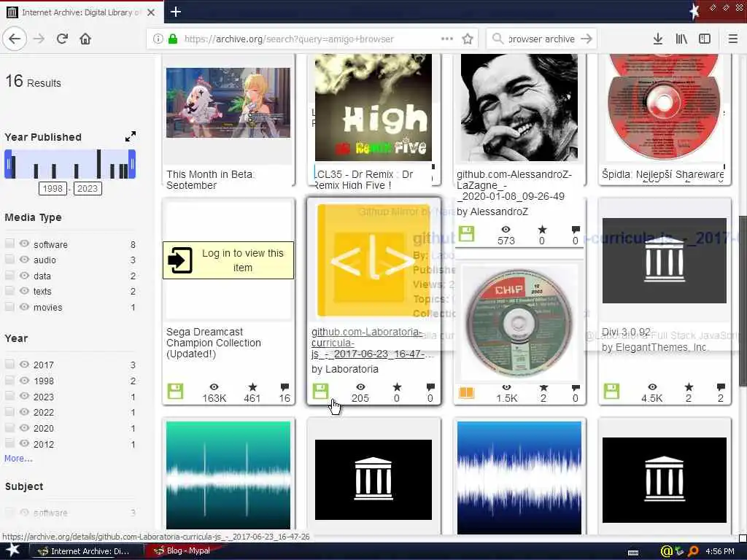Image resolution: width=747 pixels, height=560 pixels.
Task: Open the CHIP disc thumbnail
Action: (519, 323)
